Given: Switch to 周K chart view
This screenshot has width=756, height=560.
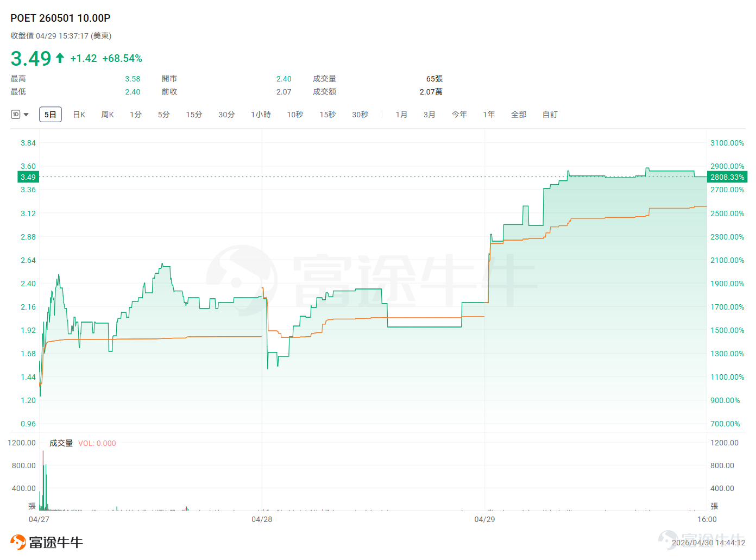Looking at the screenshot, I should 108,115.
